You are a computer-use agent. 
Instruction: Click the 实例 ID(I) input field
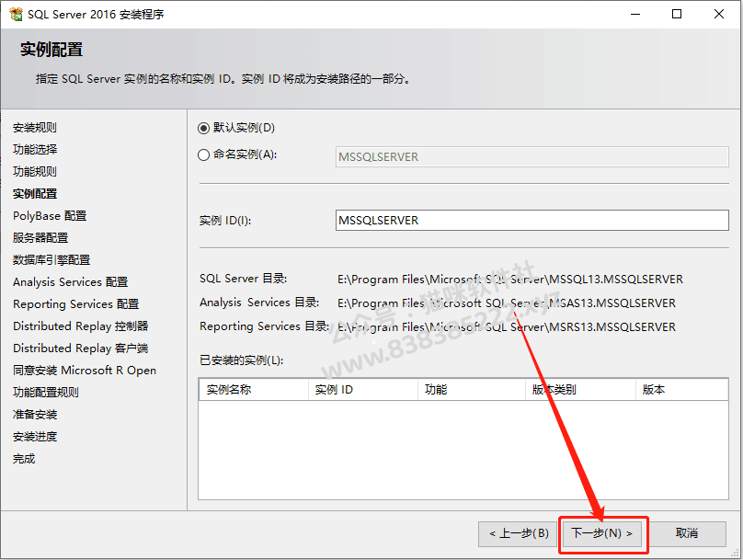tap(532, 221)
